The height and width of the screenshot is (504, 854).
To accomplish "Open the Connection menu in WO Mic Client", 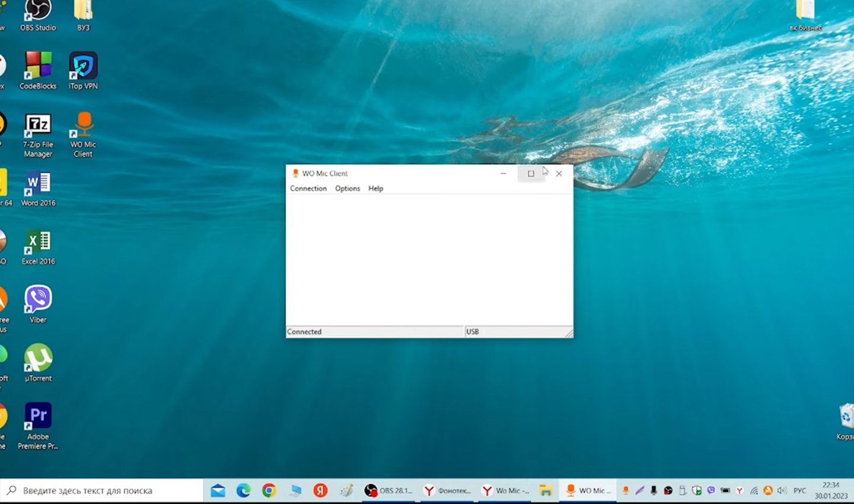I will point(308,189).
